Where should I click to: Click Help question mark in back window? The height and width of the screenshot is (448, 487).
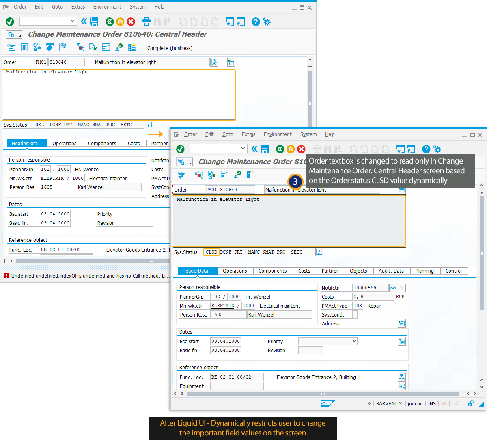(x=256, y=22)
